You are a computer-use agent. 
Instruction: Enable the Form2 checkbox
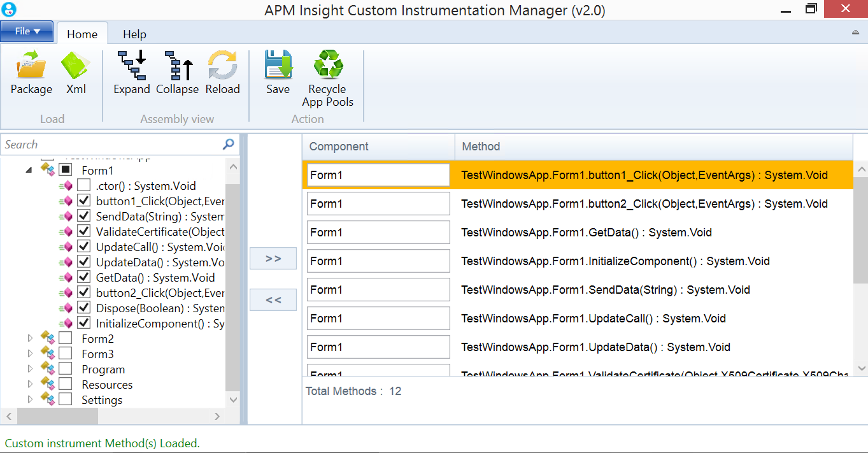pos(64,338)
